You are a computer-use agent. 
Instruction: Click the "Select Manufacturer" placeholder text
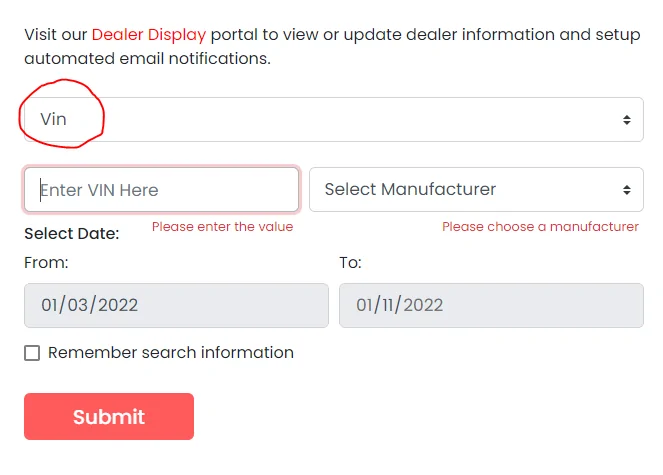click(410, 190)
